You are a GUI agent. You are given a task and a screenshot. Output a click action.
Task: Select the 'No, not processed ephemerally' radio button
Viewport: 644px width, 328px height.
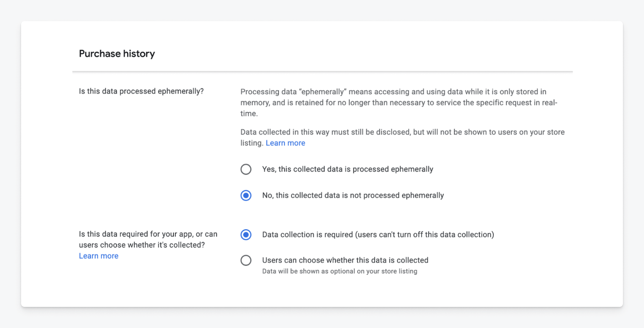click(246, 195)
